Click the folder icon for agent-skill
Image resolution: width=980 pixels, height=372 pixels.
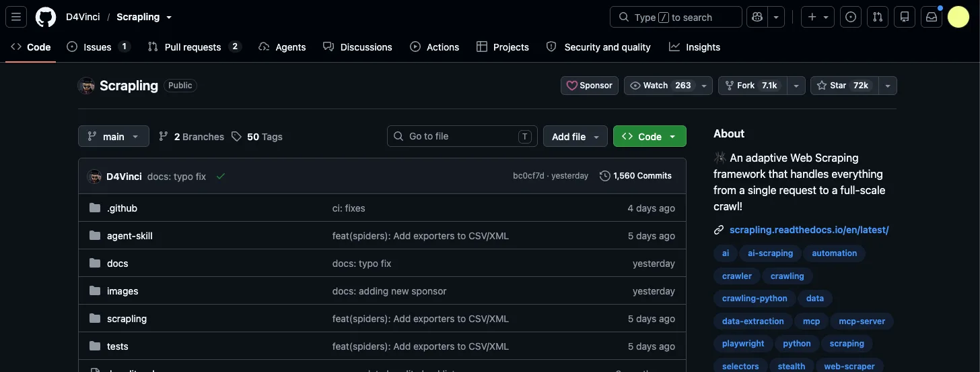coord(95,236)
